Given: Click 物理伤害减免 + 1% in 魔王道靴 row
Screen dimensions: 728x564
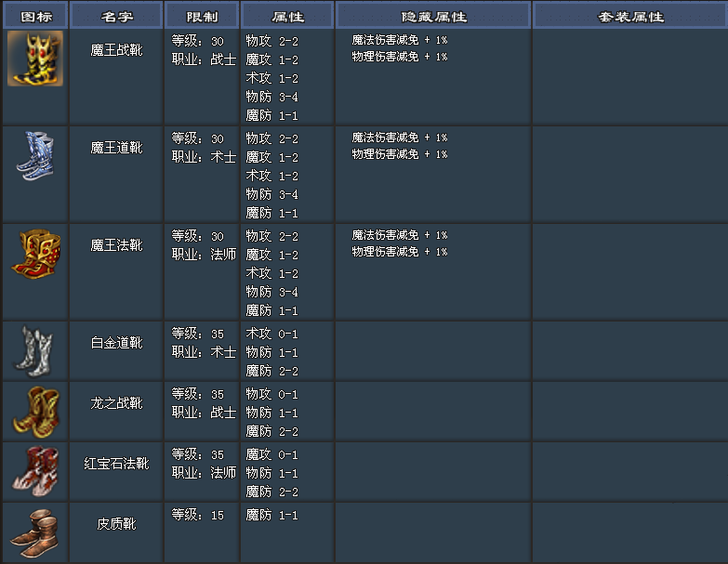Looking at the screenshot, I should [x=399, y=154].
